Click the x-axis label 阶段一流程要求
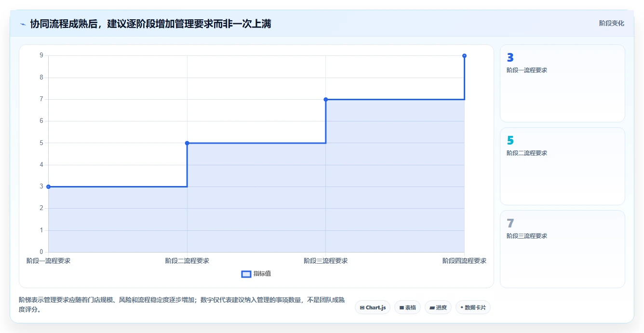This screenshot has height=333, width=644. [x=48, y=261]
